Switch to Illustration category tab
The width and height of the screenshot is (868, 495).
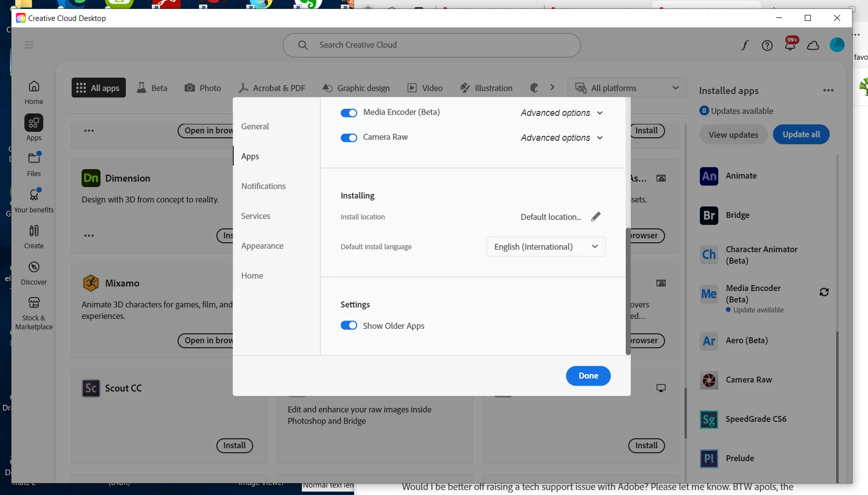coord(486,88)
